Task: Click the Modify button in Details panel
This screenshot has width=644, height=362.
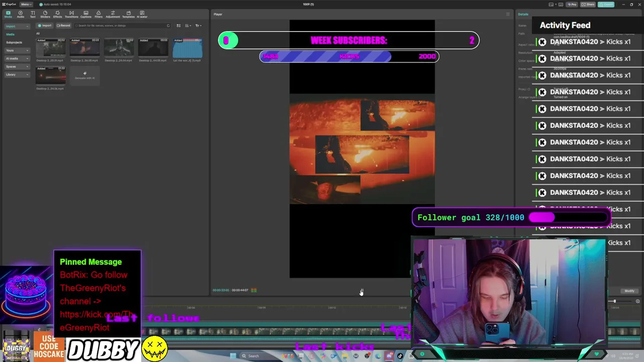Action: coord(629,291)
